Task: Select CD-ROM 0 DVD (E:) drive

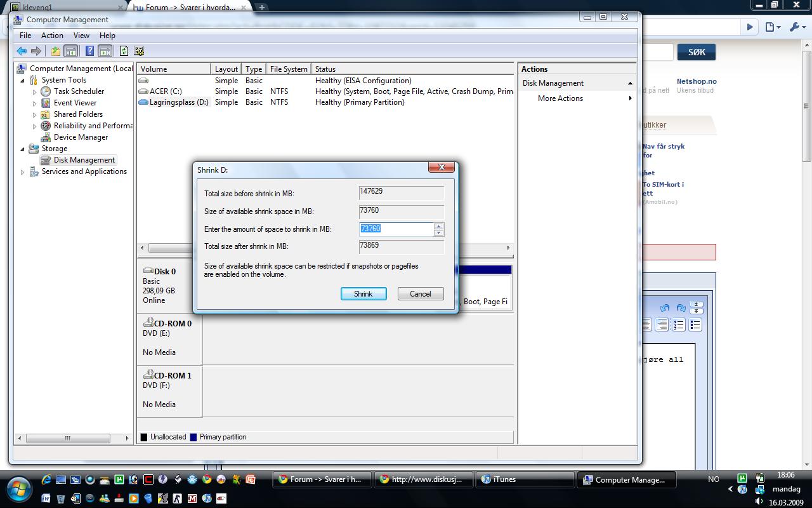Action: point(169,338)
